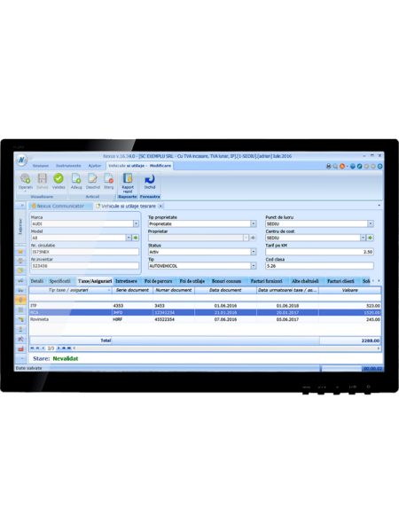Click the status bar progress indicator

tap(341, 369)
